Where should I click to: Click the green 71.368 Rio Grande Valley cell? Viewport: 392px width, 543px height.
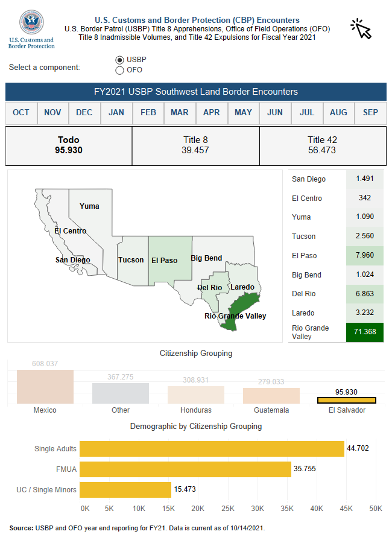(365, 332)
